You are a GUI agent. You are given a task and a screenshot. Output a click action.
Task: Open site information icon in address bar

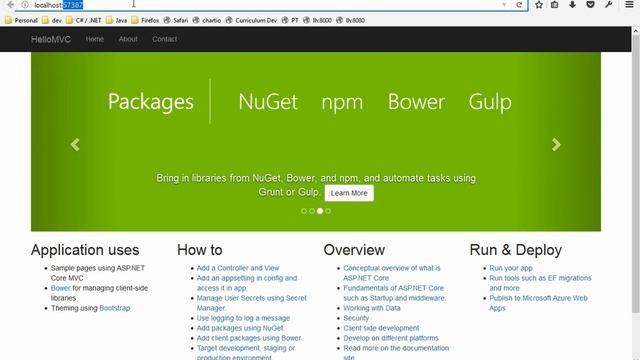click(25, 5)
